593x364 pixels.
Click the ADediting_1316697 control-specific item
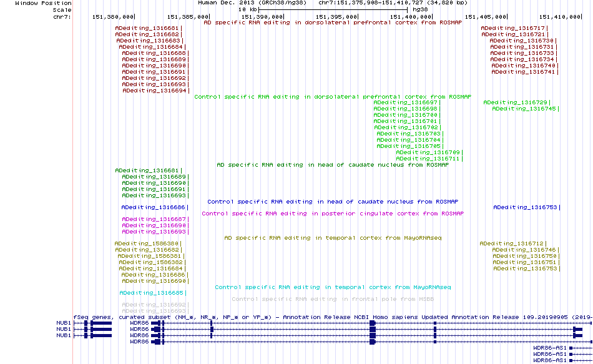tap(405, 102)
